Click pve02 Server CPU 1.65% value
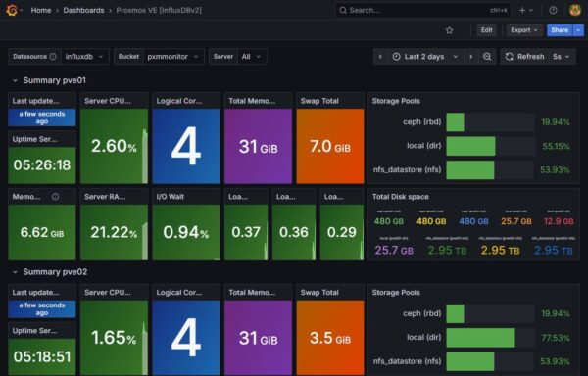This screenshot has width=588, height=376. (x=114, y=338)
